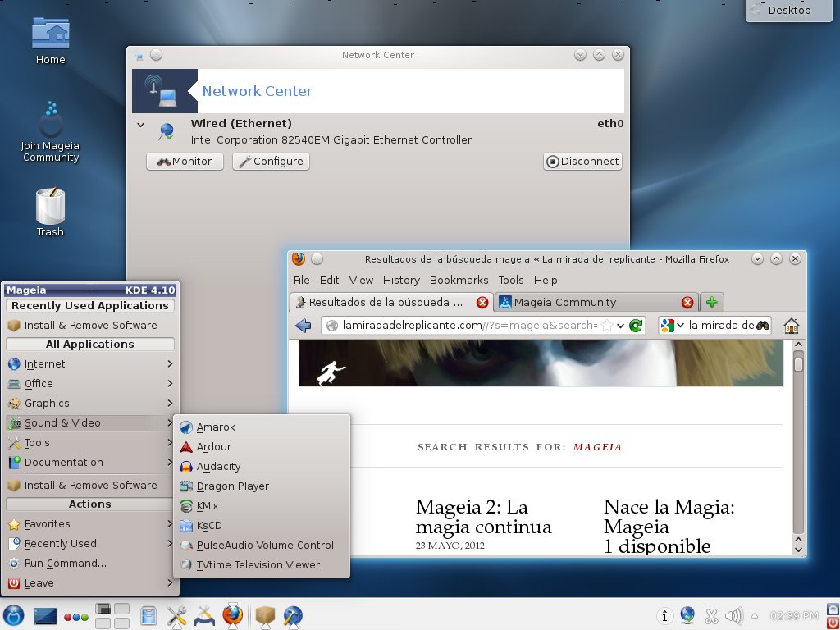Launch Ardour from the submenu

click(x=262, y=447)
